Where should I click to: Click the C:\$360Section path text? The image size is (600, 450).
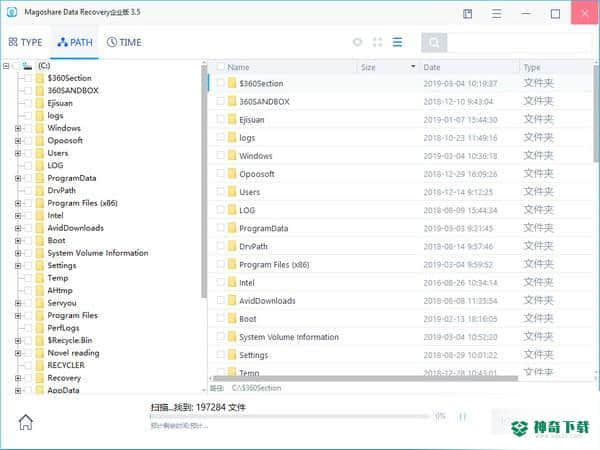(x=256, y=388)
